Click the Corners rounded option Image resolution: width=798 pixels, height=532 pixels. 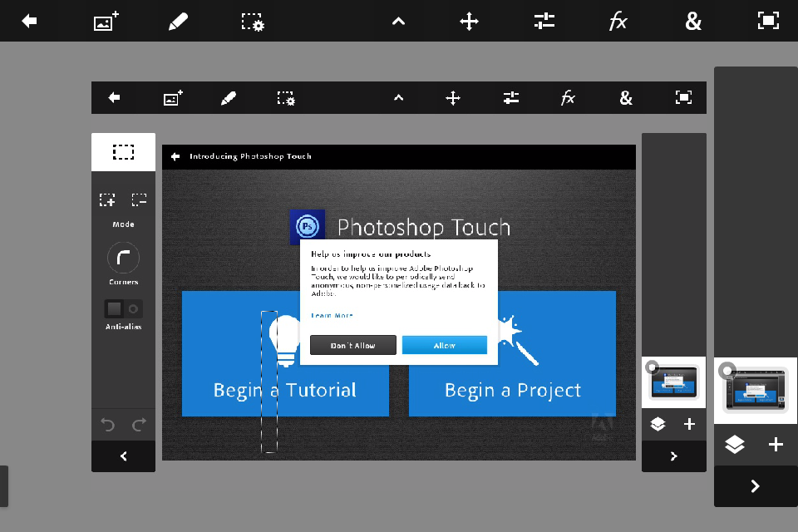click(123, 259)
